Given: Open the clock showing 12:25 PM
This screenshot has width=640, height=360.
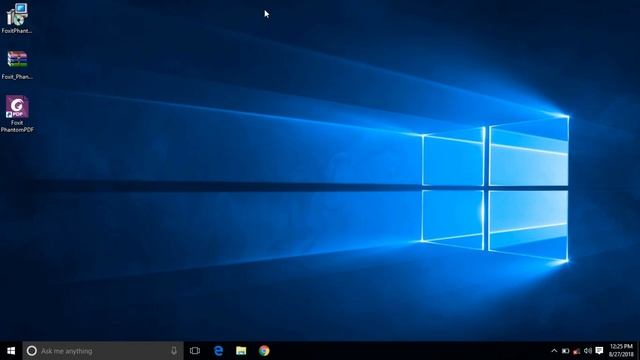Looking at the screenshot, I should 621,351.
